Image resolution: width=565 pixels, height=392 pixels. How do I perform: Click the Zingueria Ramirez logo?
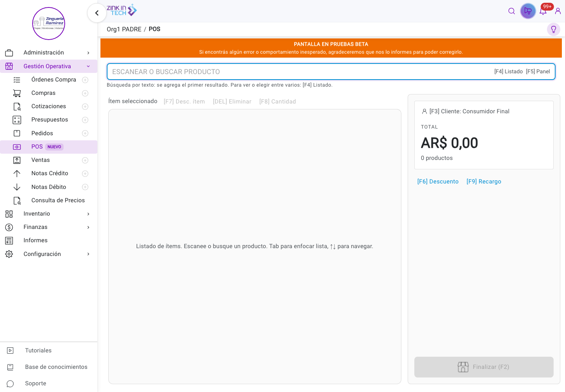coord(49,24)
